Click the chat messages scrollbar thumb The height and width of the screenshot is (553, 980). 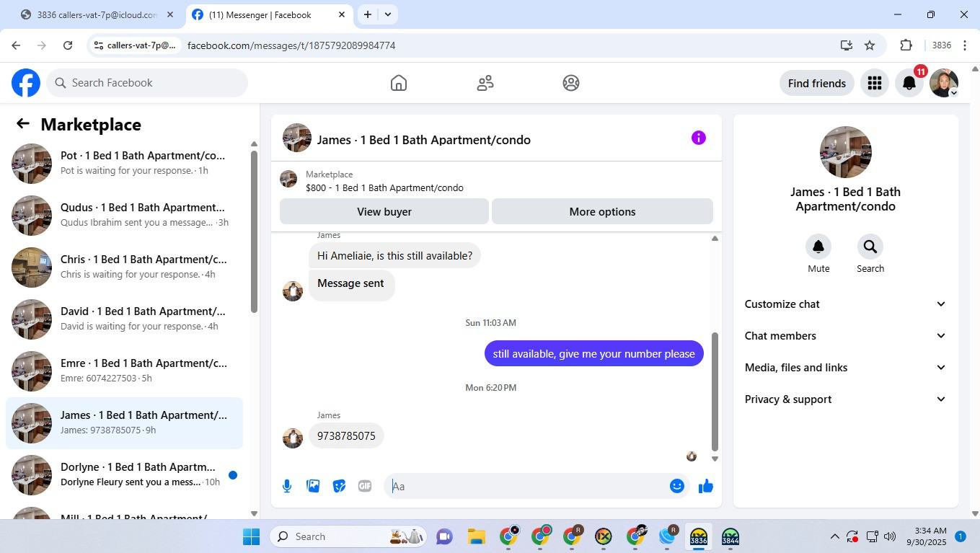click(x=715, y=391)
